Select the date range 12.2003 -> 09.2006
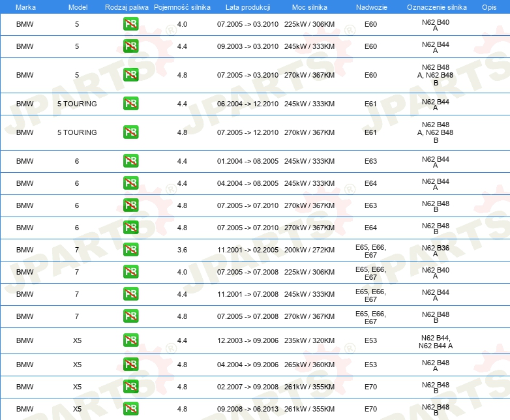Viewport: 510px width, 420px height. click(248, 340)
